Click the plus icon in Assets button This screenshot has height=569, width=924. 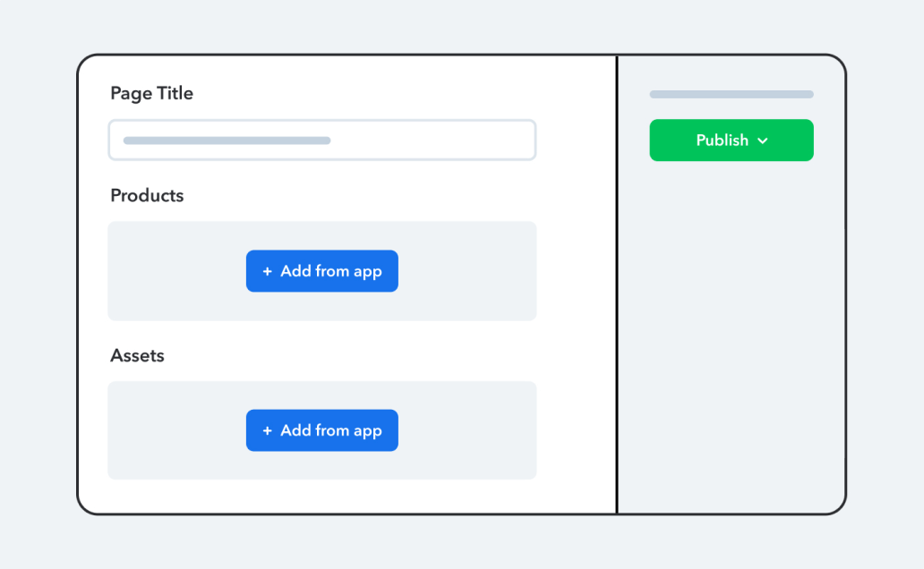pos(268,430)
